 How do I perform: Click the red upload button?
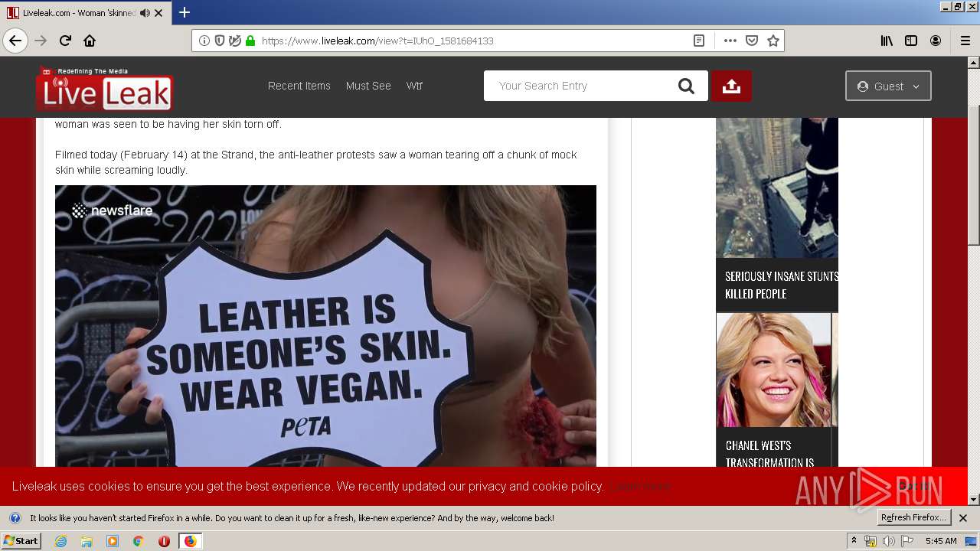(731, 86)
